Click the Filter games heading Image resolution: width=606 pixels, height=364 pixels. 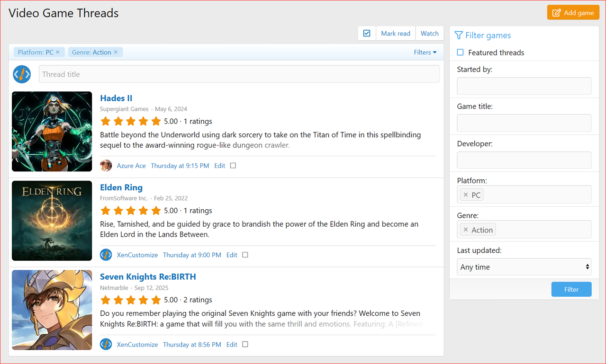(x=488, y=36)
